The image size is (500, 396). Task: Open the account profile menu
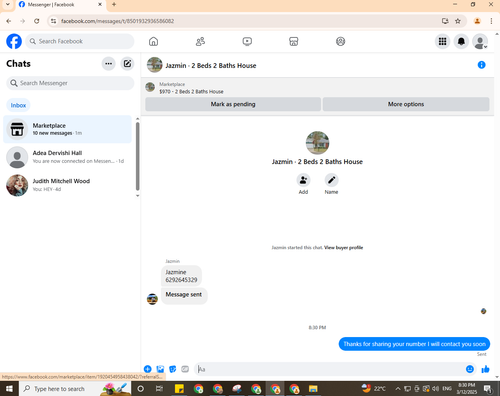pos(480,42)
